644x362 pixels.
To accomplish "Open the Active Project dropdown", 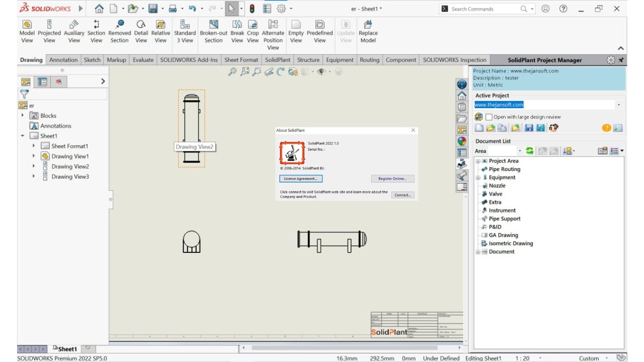I will 618,105.
